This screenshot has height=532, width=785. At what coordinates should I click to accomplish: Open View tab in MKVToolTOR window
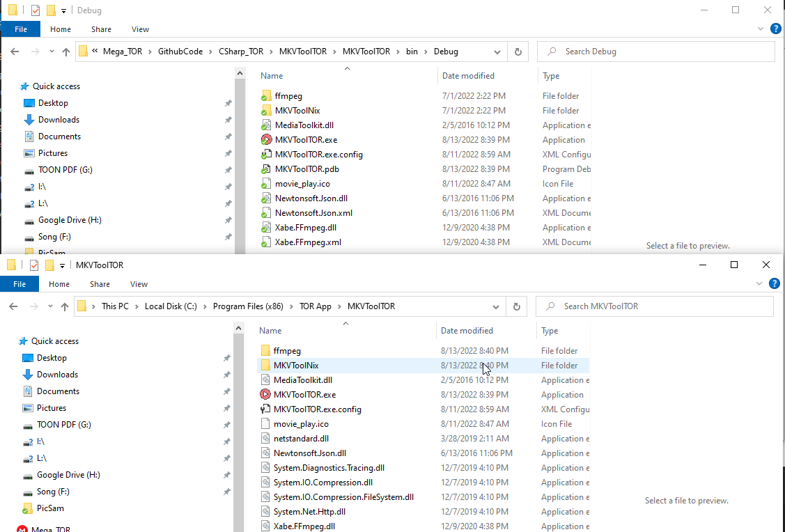139,284
